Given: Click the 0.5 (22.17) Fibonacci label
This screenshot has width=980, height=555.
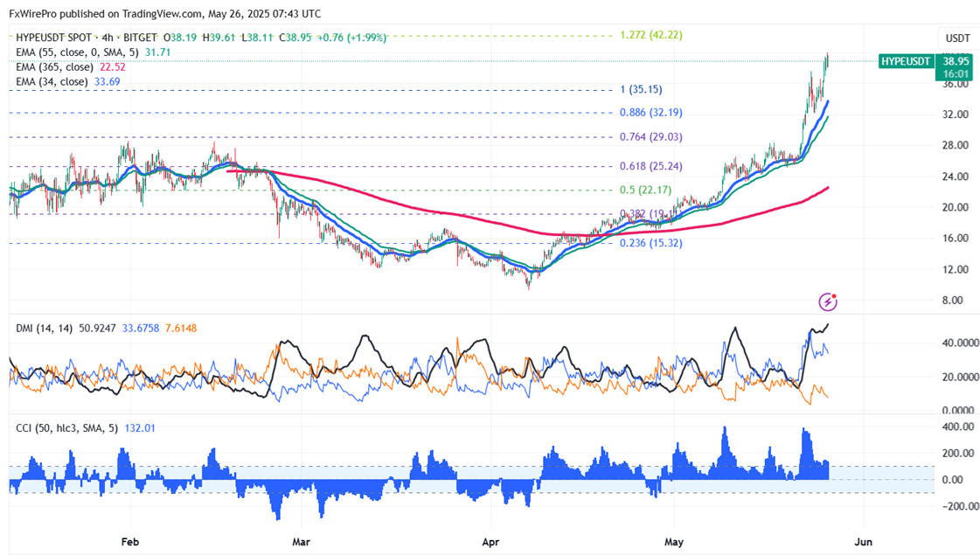Looking at the screenshot, I should (646, 190).
